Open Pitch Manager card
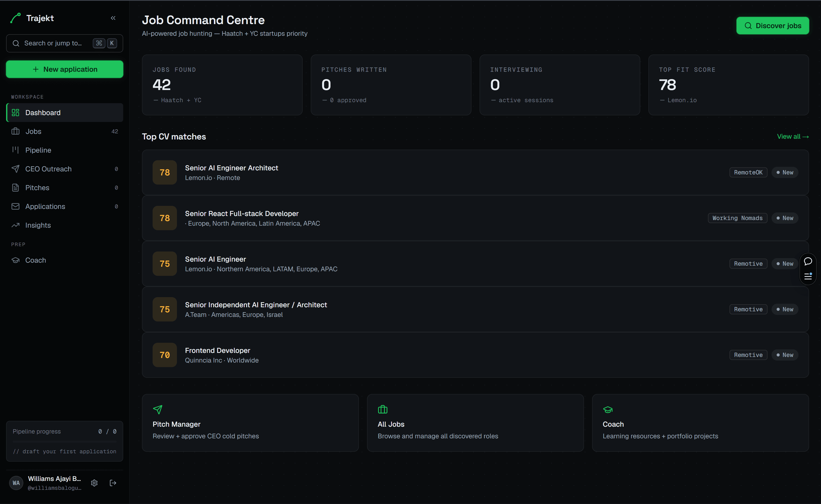 point(250,423)
